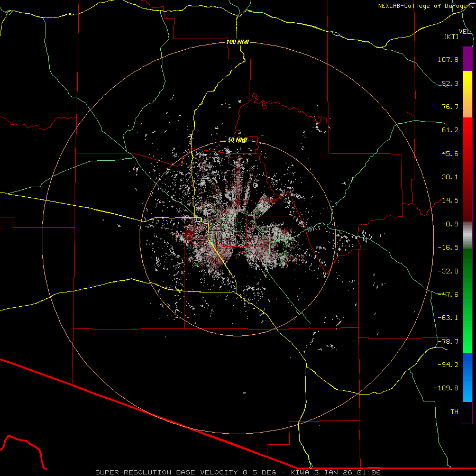Click the NEXLAB-College of DuPage credit text

[426, 6]
